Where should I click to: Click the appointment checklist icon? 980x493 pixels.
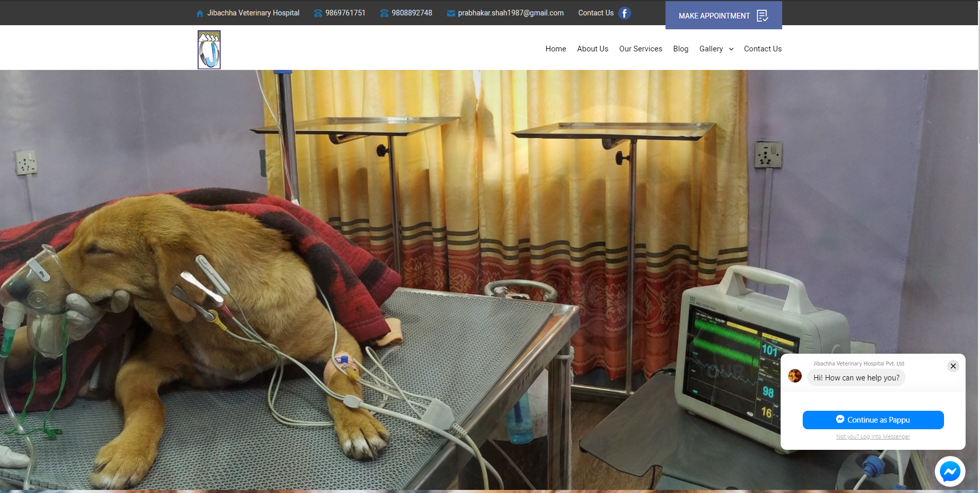[763, 16]
